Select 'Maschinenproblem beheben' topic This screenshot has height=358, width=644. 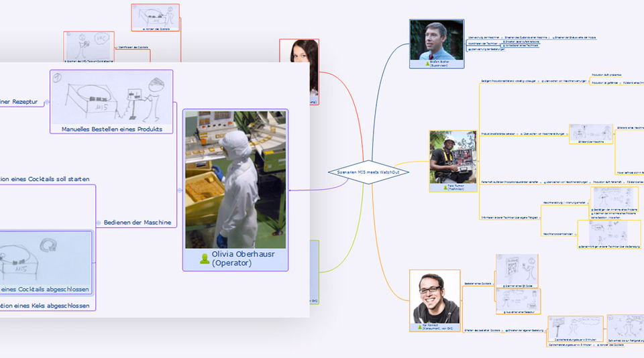tap(557, 235)
